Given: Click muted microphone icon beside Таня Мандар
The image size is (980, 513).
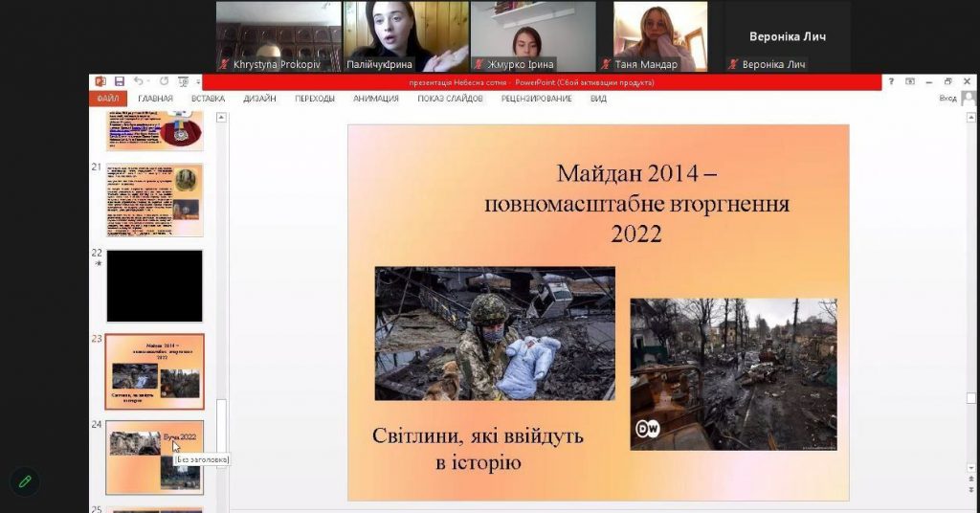Looking at the screenshot, I should pos(606,65).
